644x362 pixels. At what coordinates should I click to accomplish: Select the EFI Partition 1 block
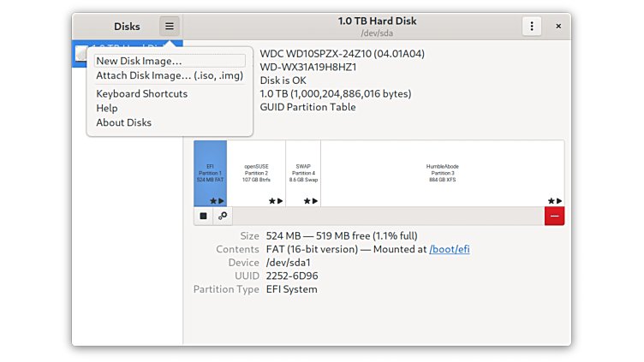tap(210, 171)
